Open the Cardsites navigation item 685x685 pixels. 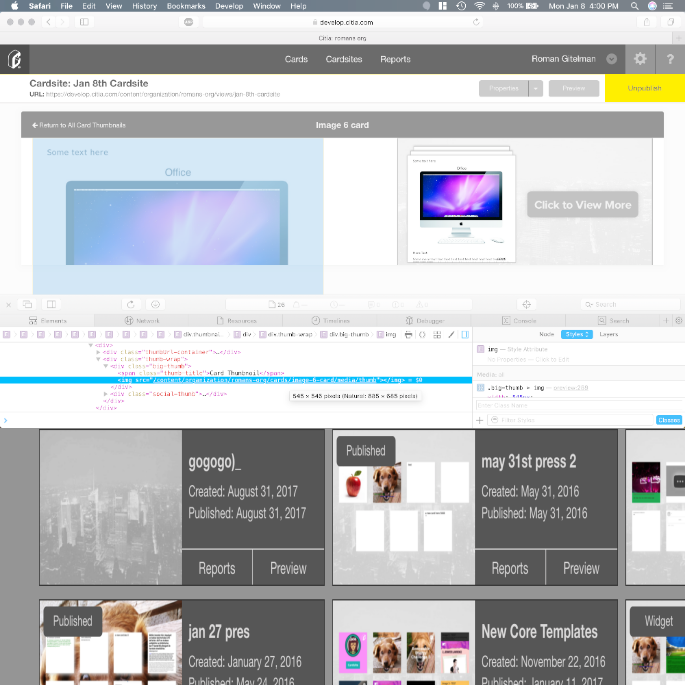coord(344,59)
